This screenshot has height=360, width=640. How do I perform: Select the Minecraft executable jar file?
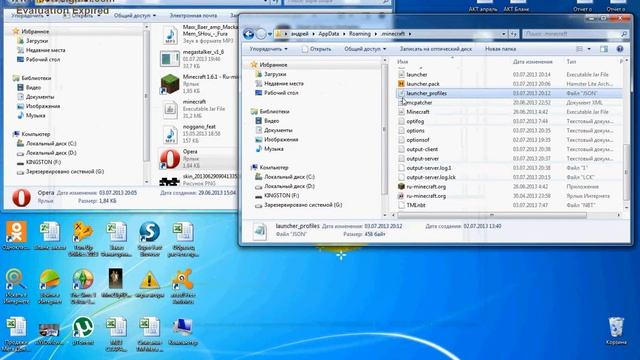(x=418, y=112)
